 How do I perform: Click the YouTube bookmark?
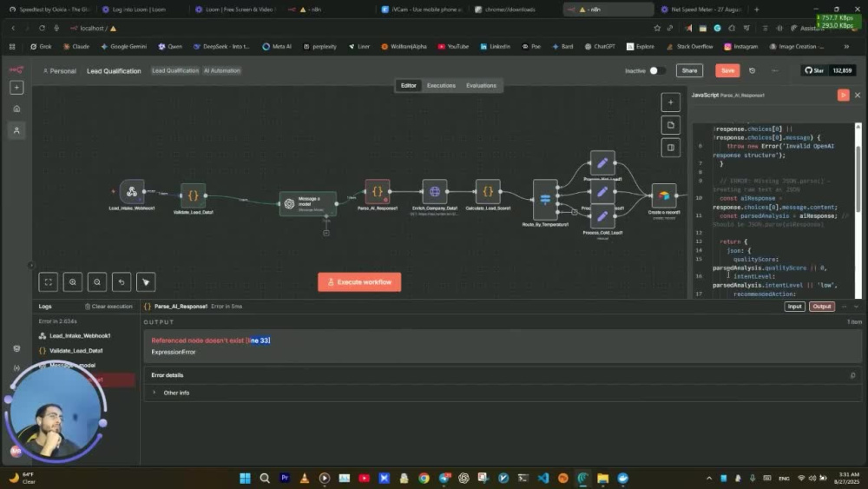tap(453, 47)
